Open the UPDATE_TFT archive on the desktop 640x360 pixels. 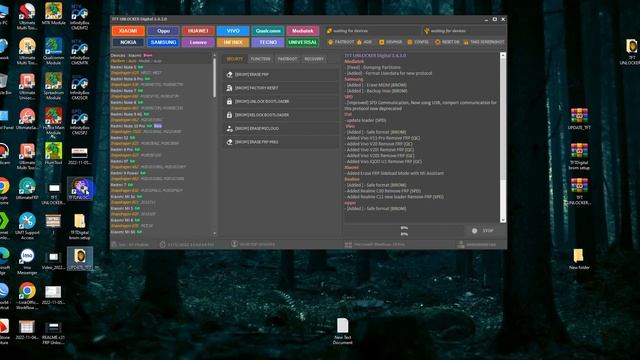tap(579, 119)
